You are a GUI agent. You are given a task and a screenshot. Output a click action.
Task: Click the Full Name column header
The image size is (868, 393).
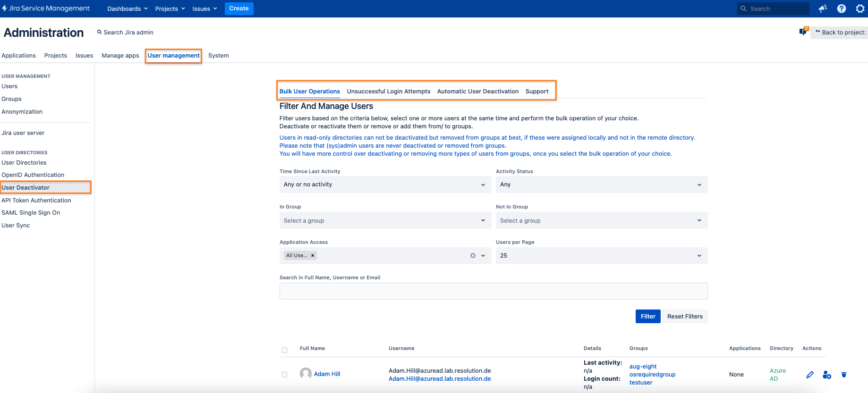[312, 349]
